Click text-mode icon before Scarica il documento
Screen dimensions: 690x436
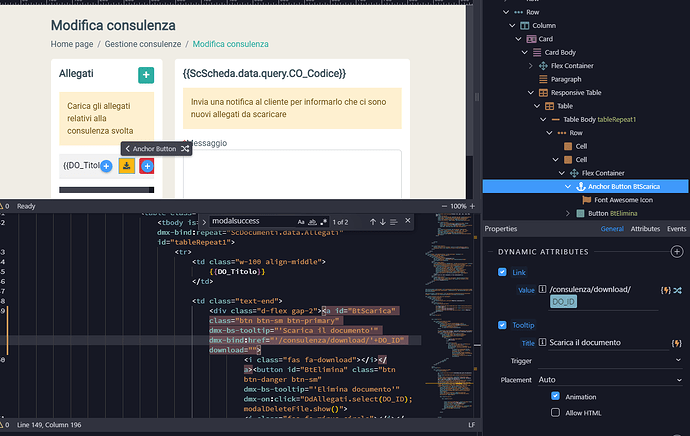pos(543,342)
